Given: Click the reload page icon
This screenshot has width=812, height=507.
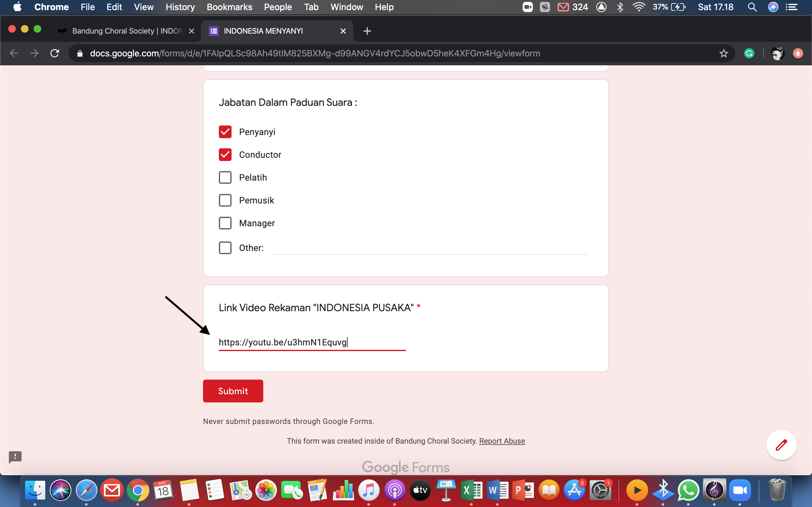Looking at the screenshot, I should [x=55, y=53].
